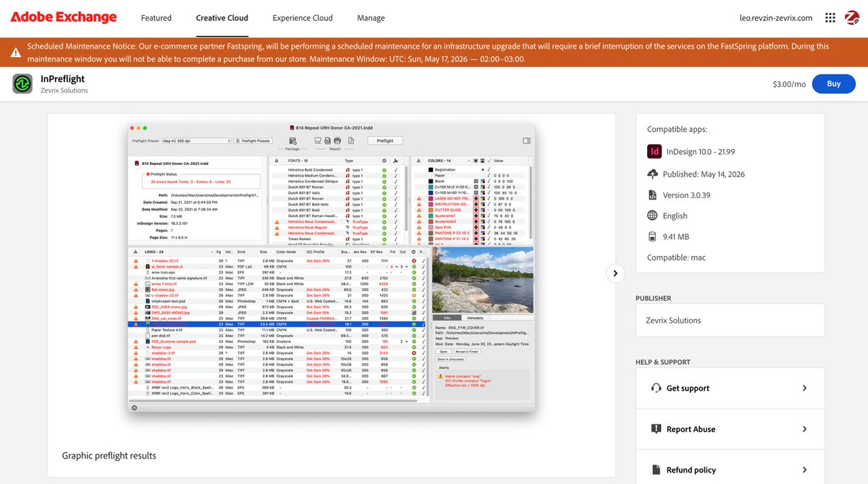Click the Scheduled Maintenance Notice banner text
Image resolution: width=868 pixels, height=484 pixels.
click(x=428, y=53)
